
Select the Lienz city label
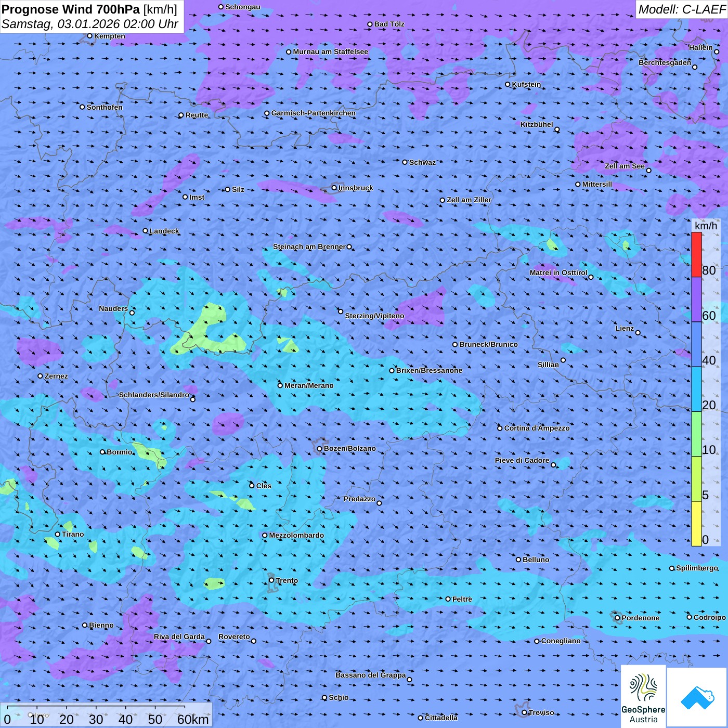tap(625, 328)
